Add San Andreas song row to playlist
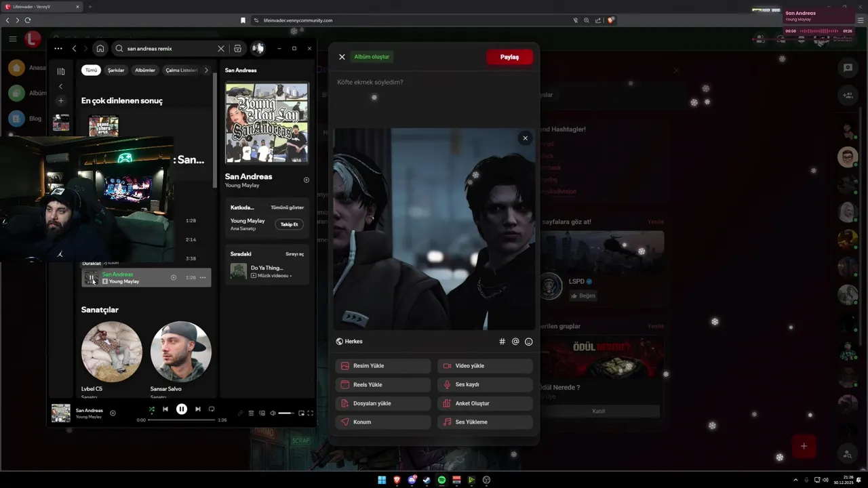Image resolution: width=868 pixels, height=488 pixels. click(x=174, y=277)
